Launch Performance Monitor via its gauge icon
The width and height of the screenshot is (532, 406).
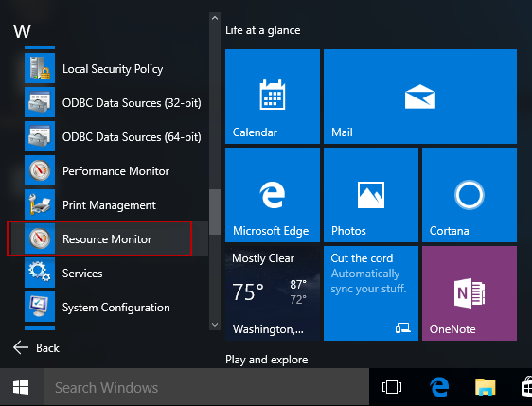pos(40,170)
